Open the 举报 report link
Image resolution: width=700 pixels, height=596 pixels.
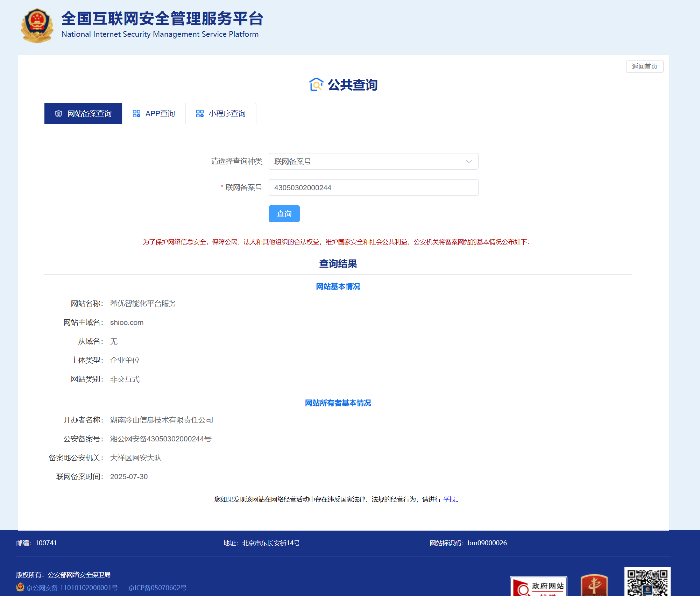pyautogui.click(x=449, y=499)
